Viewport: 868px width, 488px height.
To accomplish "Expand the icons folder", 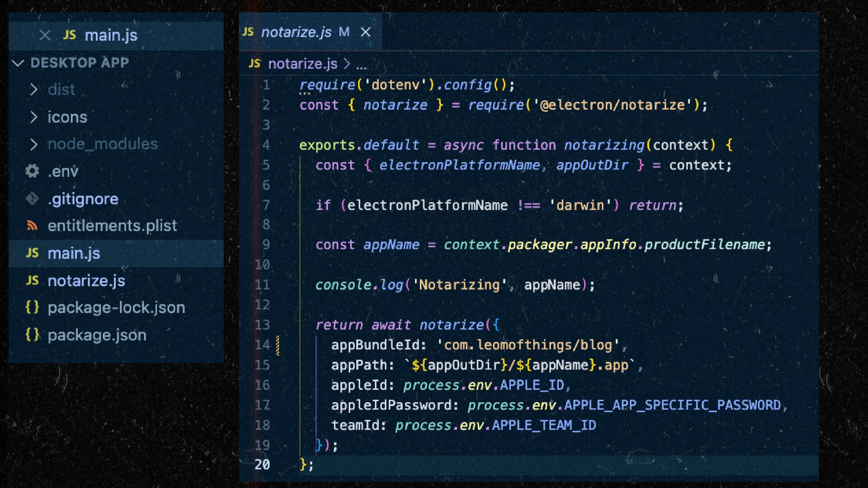I will (x=33, y=117).
